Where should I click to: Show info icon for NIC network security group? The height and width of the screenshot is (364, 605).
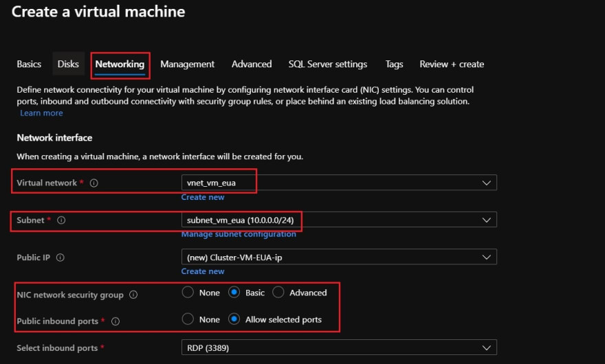coord(133,295)
